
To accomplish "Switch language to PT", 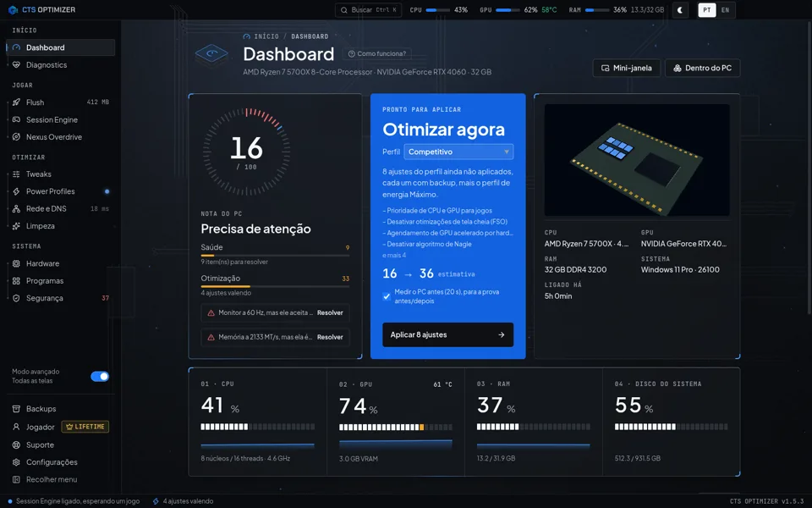I will click(x=707, y=10).
